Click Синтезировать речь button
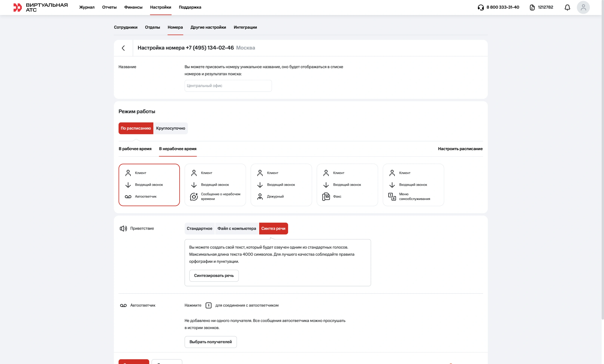This screenshot has width=604, height=364. (214, 275)
